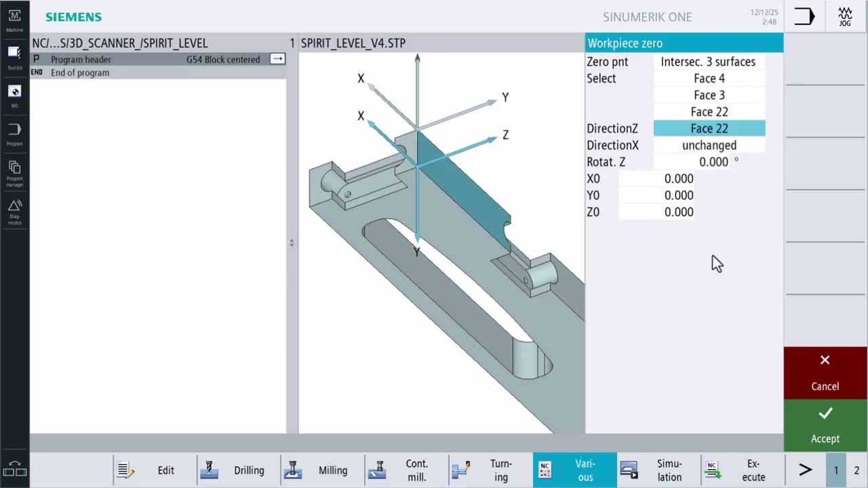Click the END block marker icon
868x488 pixels.
37,73
